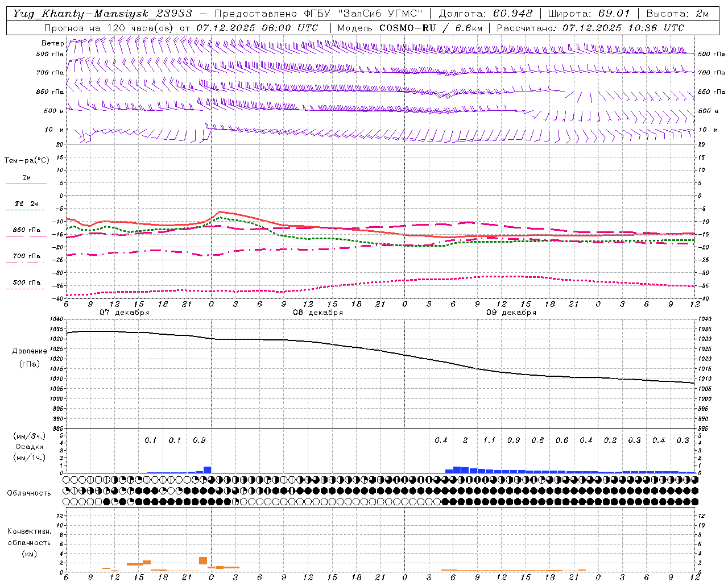Click the (мм/1ч.) unit label

pos(30,458)
